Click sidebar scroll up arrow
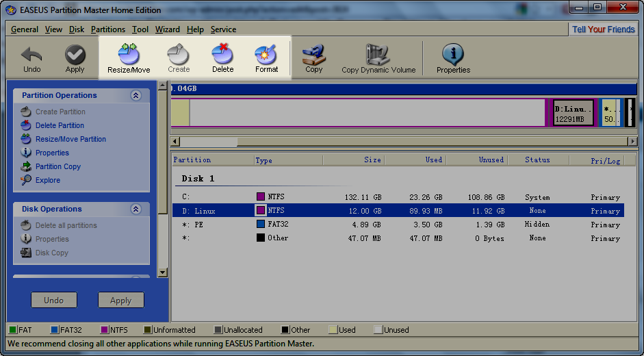644x356 pixels. (x=162, y=86)
